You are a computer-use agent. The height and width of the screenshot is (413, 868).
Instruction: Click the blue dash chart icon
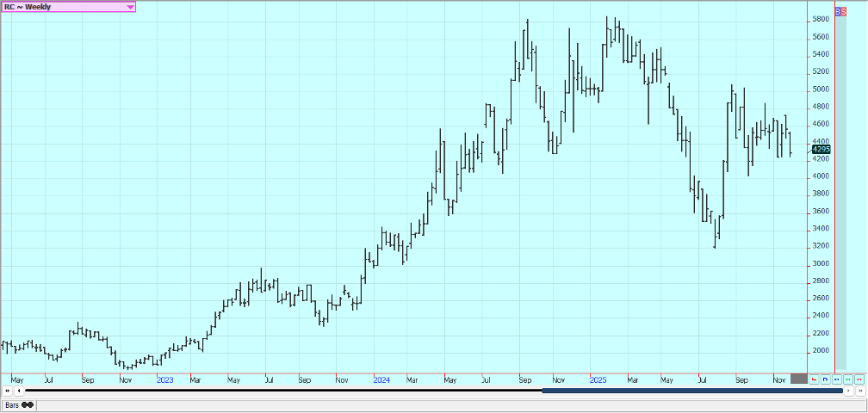(836, 379)
